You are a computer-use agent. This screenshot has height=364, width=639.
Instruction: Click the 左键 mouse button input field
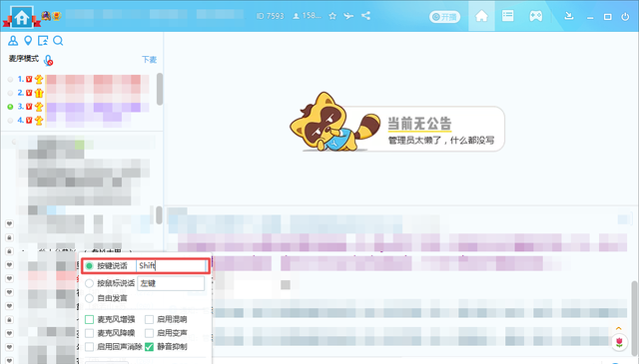pos(171,283)
